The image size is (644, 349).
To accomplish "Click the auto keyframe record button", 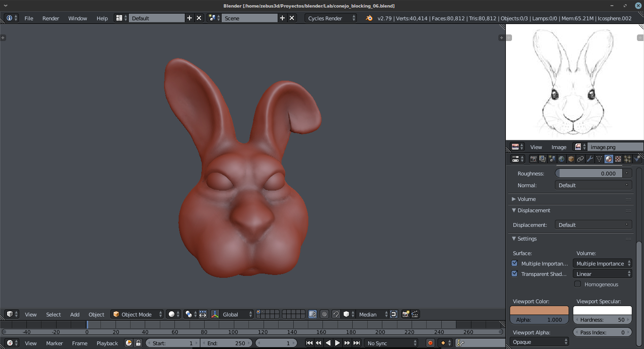I will [x=430, y=343].
